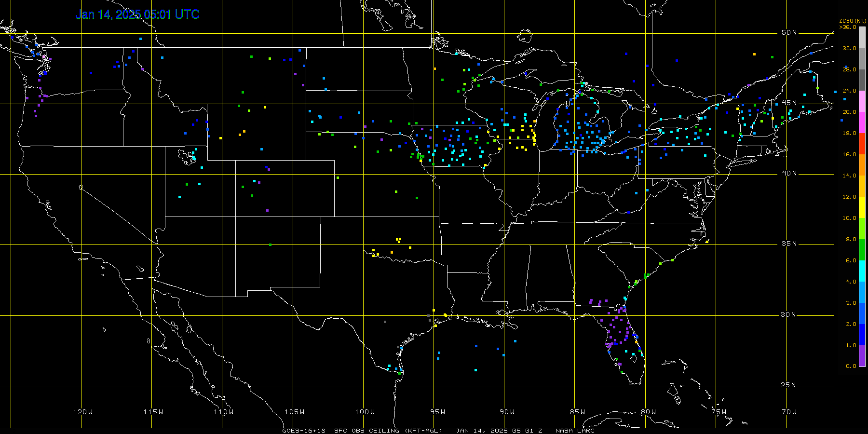This screenshot has height=434, width=868.
Task: Click the 'NASA LARC' footer credit
Action: (575, 431)
